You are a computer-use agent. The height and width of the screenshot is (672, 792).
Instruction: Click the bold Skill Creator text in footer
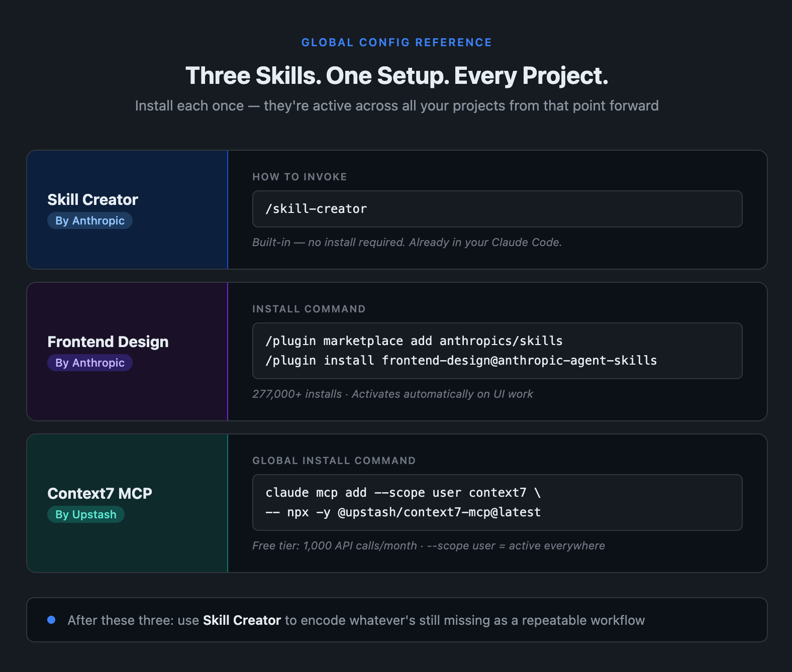coord(242,620)
